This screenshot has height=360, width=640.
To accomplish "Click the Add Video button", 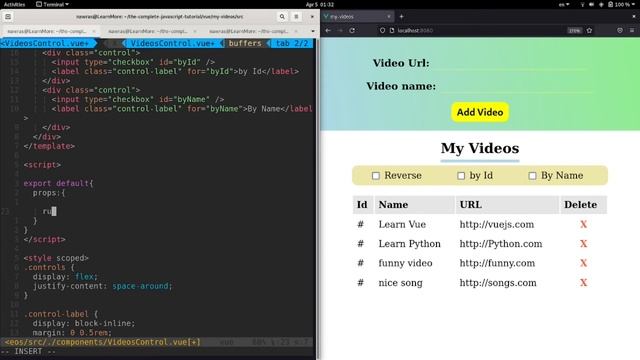I will tap(480, 112).
